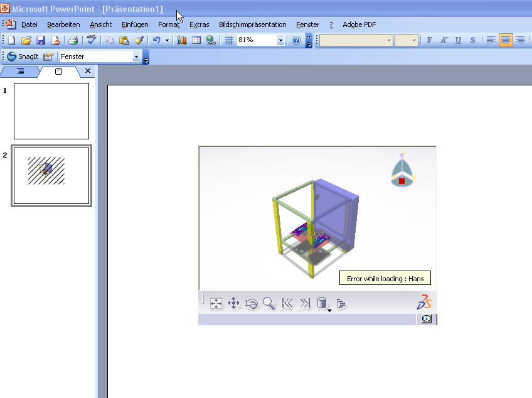Open the Format menu
Screen dimensions: 532x398
tap(169, 24)
